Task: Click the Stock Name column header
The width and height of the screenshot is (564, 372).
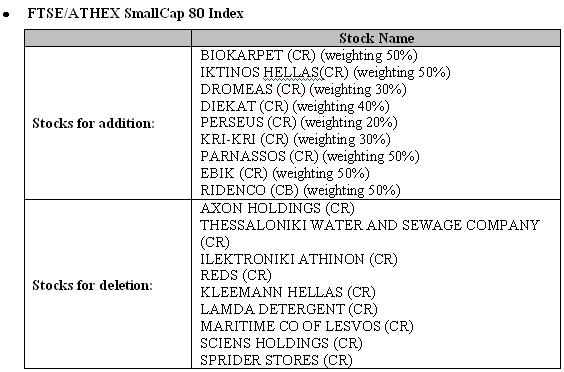Action: point(376,38)
